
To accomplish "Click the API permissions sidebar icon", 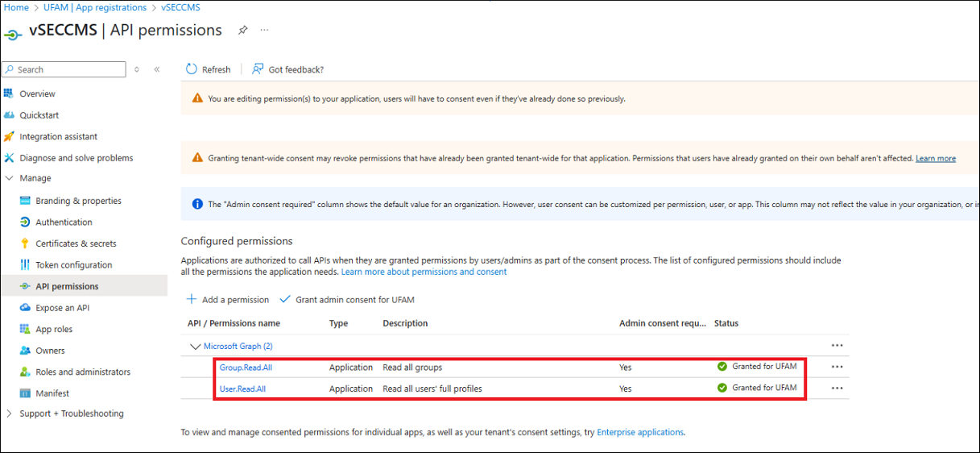I will (x=25, y=286).
